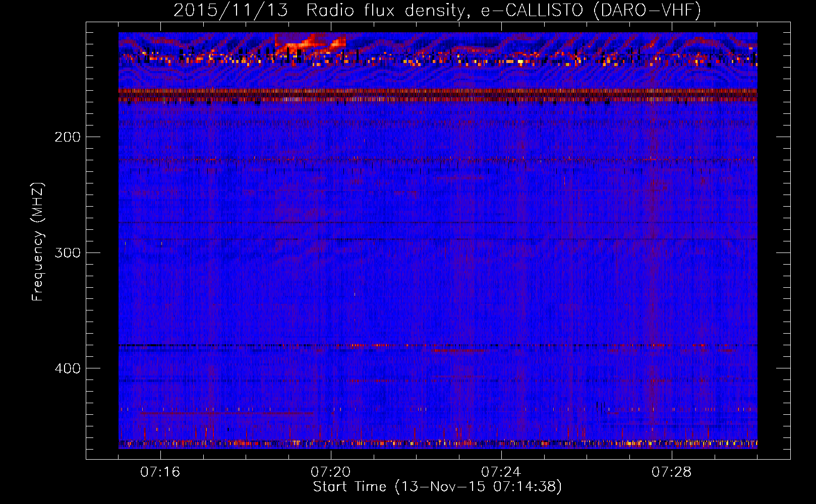
Task: Click the 400 frequency tick label
Action: [x=68, y=368]
